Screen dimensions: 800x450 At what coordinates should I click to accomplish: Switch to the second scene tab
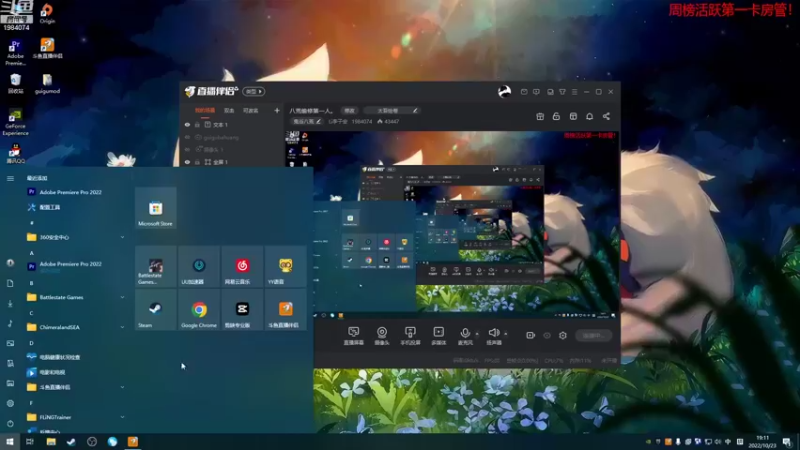pyautogui.click(x=229, y=110)
